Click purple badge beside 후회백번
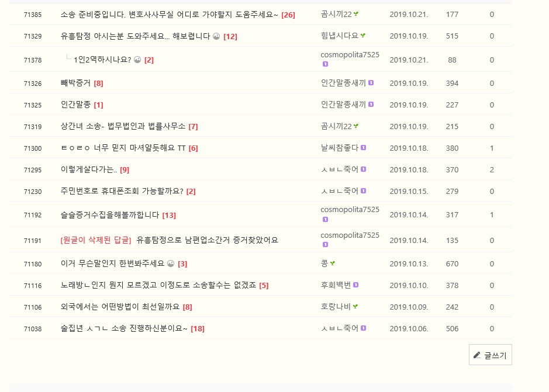Screen dimensions: 549x392 click(x=355, y=285)
